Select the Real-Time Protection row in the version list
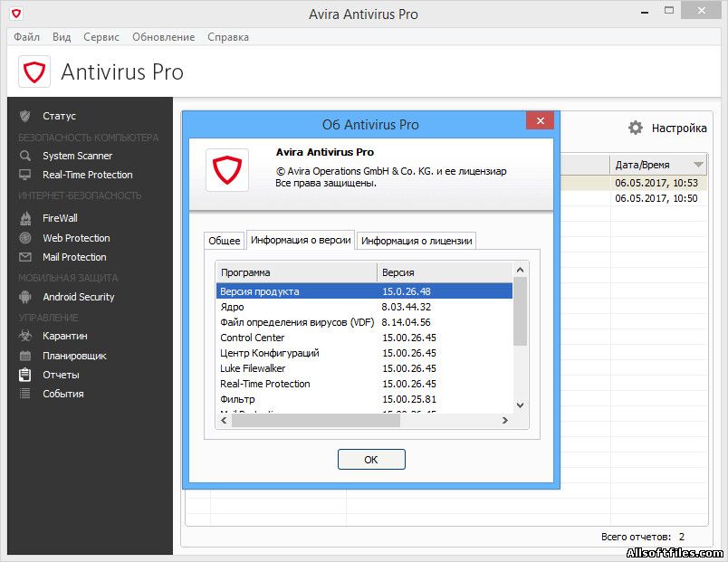This screenshot has height=562, width=728. (365, 384)
